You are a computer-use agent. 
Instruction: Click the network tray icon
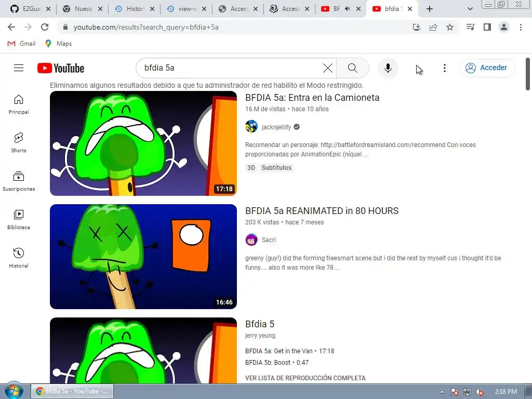point(467,392)
